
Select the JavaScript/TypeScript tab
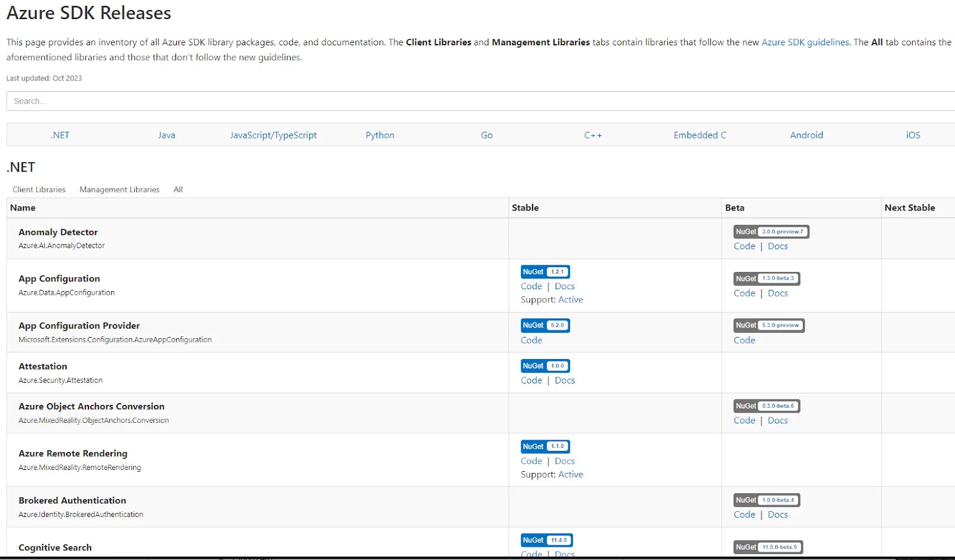click(273, 135)
